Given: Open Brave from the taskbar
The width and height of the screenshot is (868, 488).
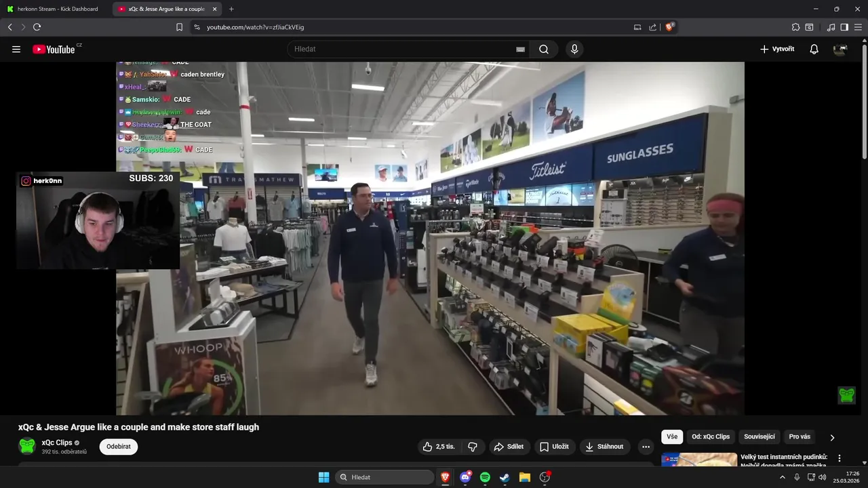Looking at the screenshot, I should click(x=446, y=477).
